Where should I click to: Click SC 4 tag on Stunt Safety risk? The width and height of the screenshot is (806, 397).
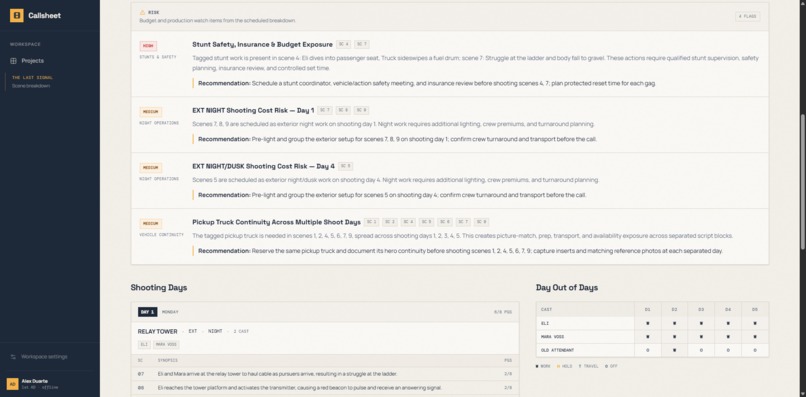(344, 44)
